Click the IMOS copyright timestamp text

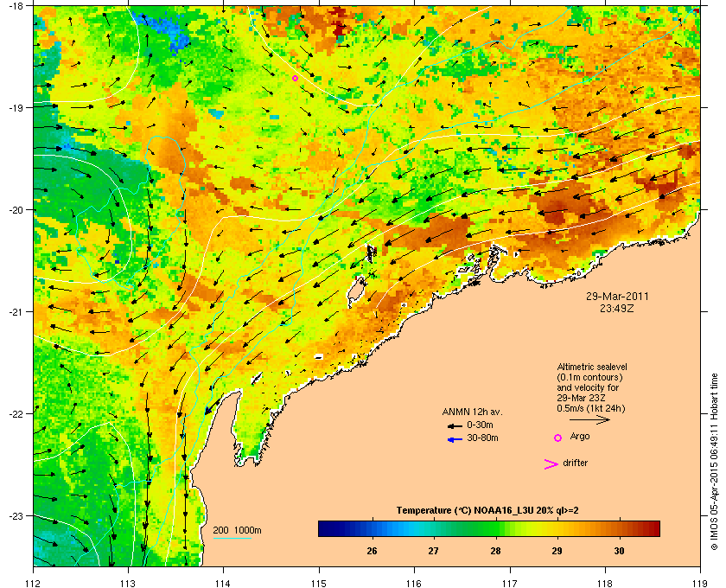pyautogui.click(x=714, y=463)
